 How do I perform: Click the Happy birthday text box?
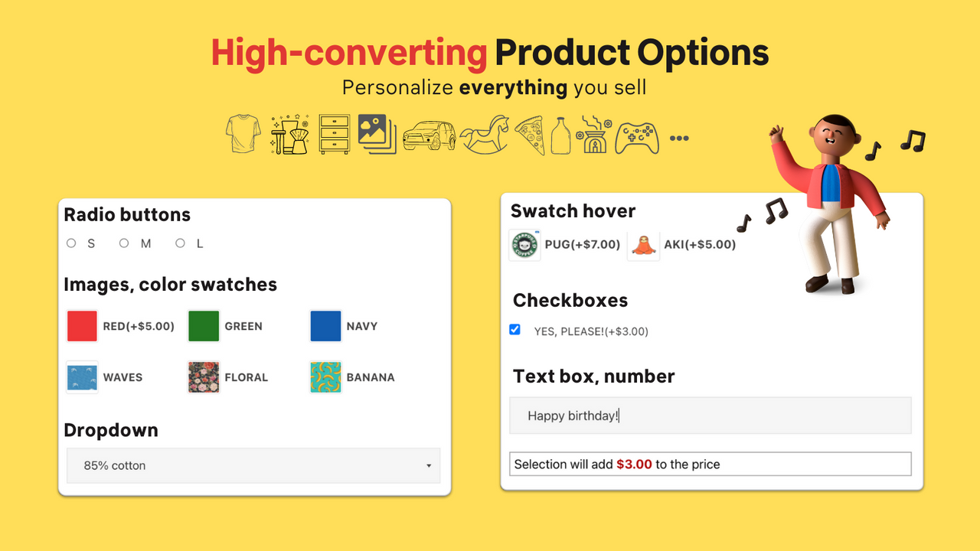coord(710,416)
